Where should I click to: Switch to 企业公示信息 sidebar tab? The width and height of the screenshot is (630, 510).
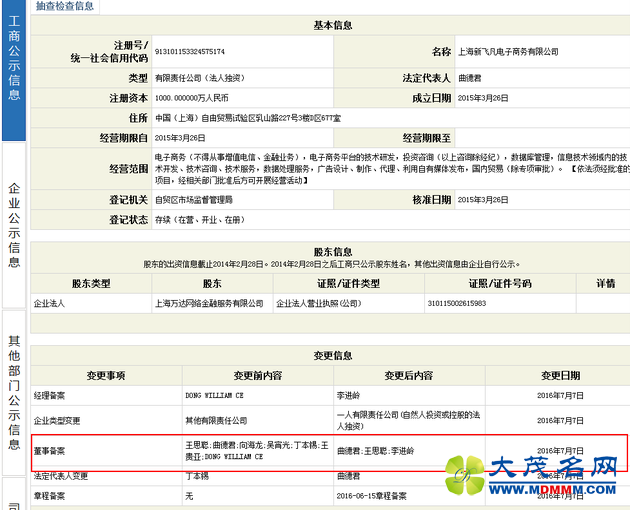14,225
